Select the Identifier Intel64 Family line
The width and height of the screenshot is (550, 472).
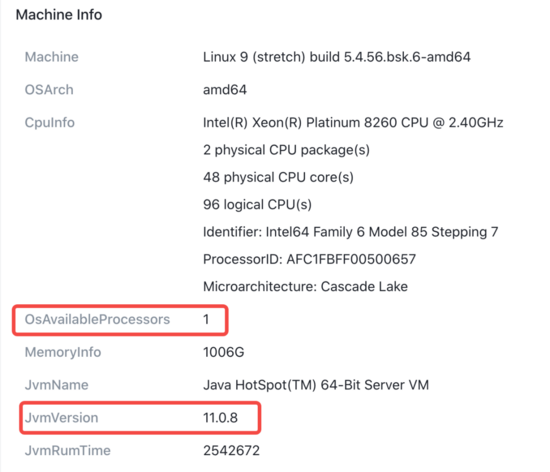(x=350, y=232)
